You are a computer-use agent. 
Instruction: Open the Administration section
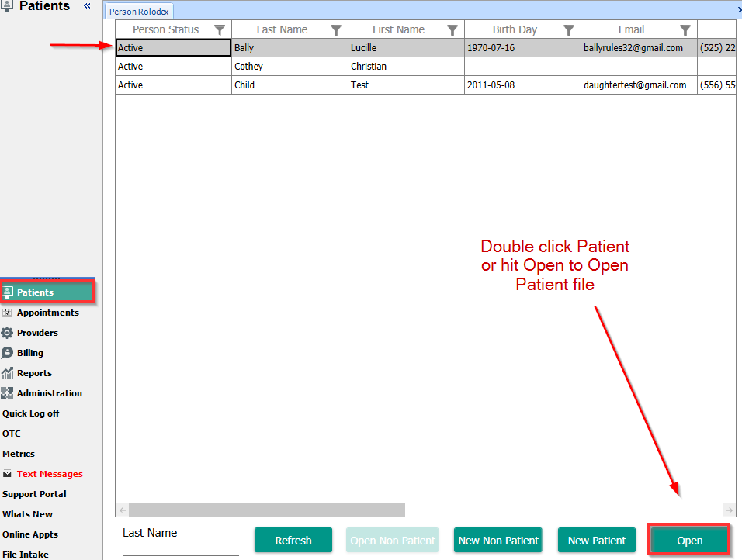pos(49,393)
